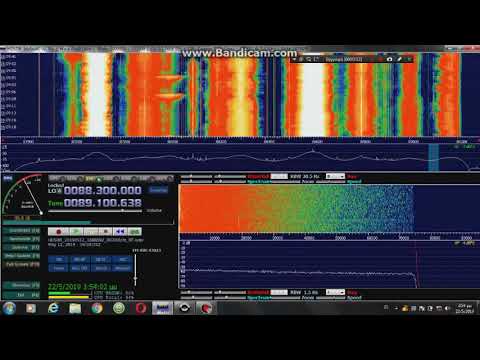The image size is (480, 360).
Task: Click the blue tuning band in the RF spectrum
Action: (433, 157)
